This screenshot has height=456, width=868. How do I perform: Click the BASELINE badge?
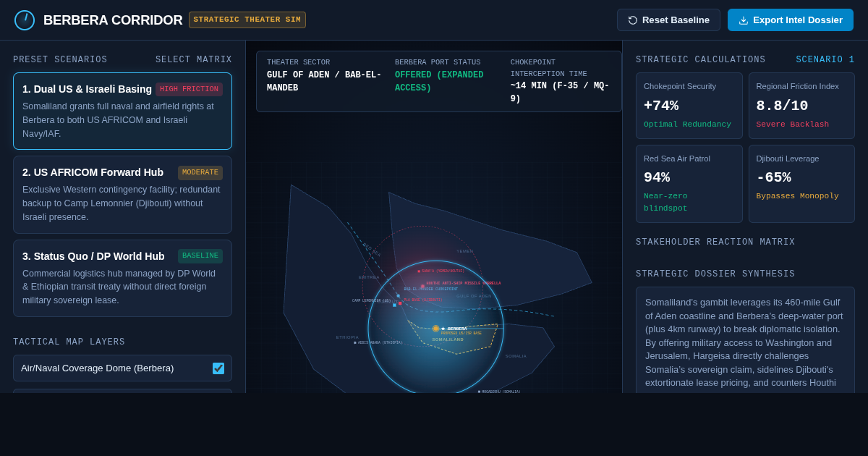[200, 256]
